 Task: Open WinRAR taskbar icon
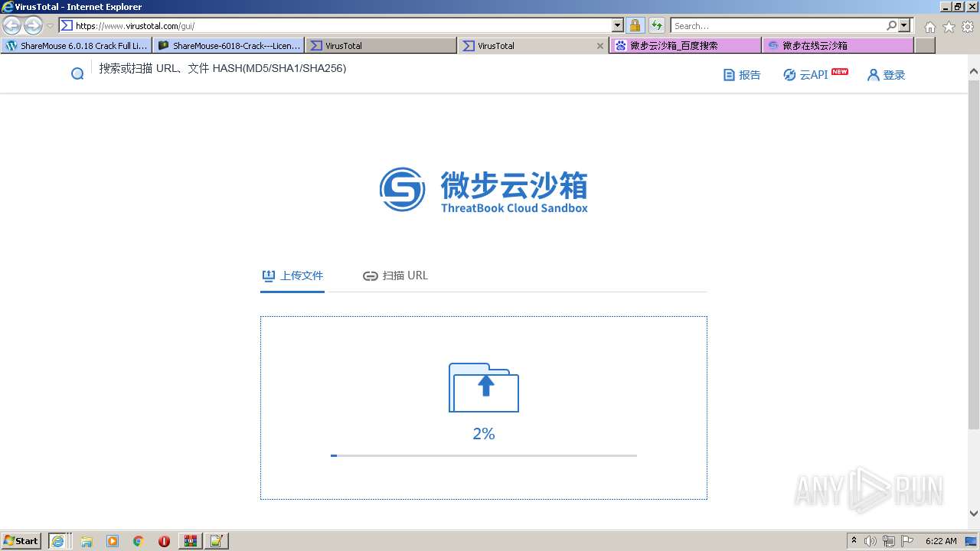(190, 541)
